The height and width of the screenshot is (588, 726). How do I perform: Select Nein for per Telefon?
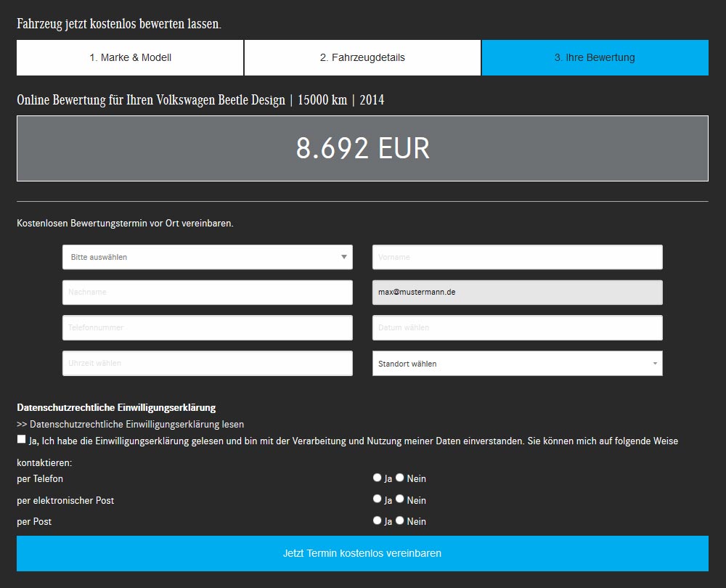tap(399, 478)
